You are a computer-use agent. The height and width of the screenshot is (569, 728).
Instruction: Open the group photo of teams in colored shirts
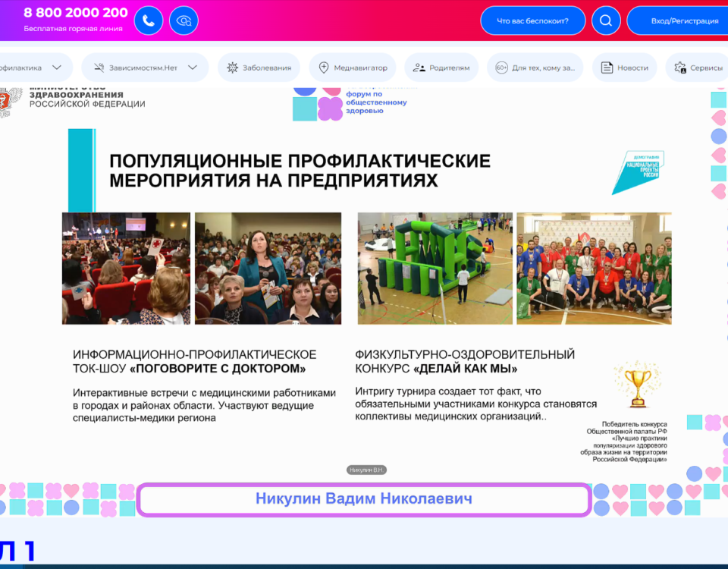pyautogui.click(x=594, y=269)
